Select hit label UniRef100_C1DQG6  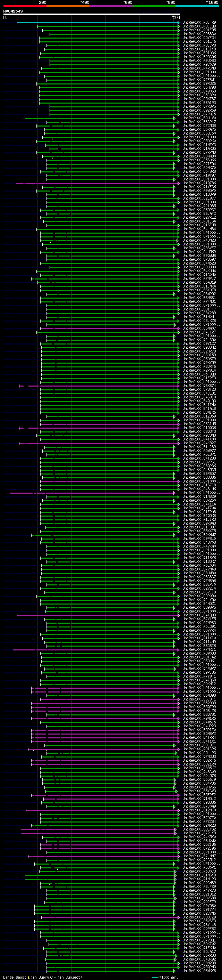(x=199, y=428)
